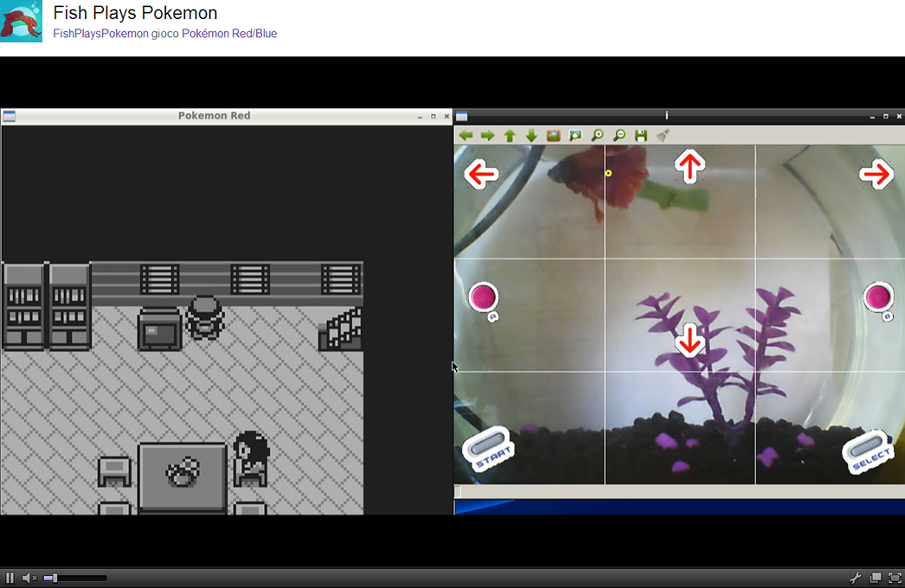The image size is (905, 588).
Task: Pause the video stream
Action: tap(10, 578)
